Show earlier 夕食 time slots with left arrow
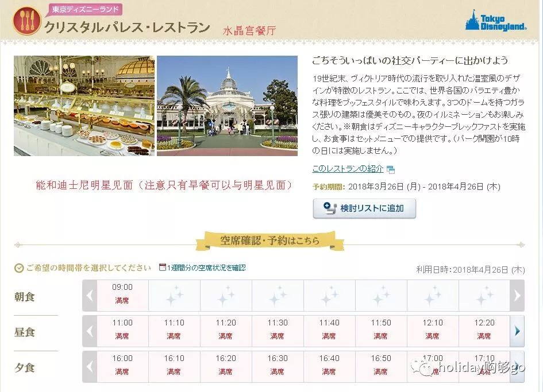 (x=90, y=367)
